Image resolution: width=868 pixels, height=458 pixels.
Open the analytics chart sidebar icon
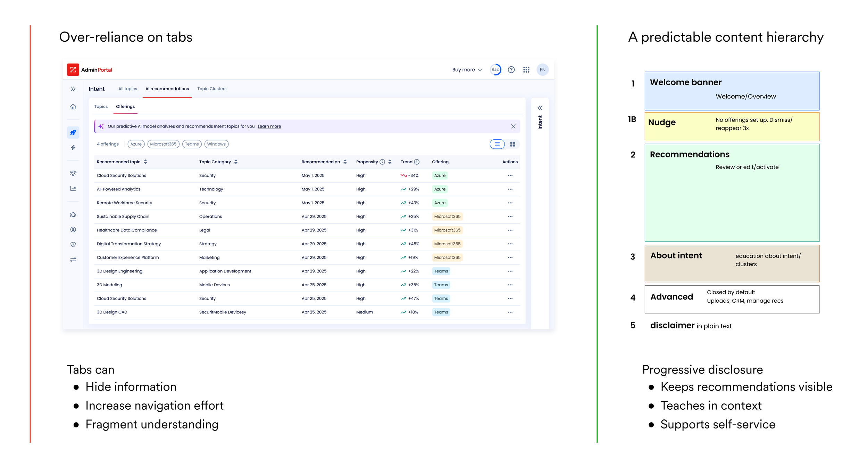pos(73,189)
